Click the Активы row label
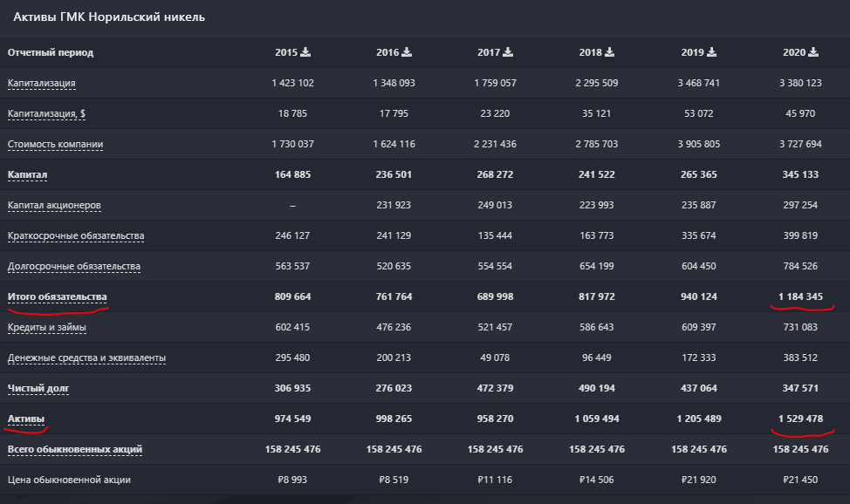 26,419
